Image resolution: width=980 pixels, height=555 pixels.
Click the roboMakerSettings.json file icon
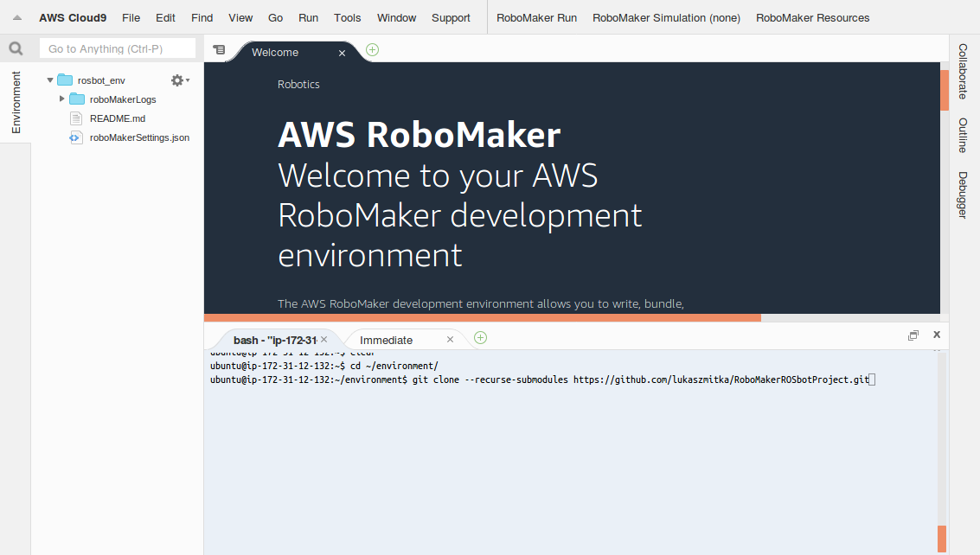tap(75, 137)
